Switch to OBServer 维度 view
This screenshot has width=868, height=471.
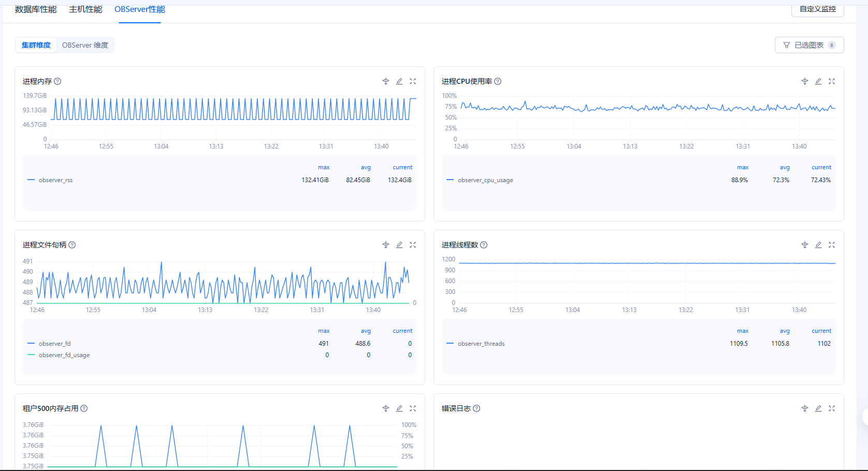[x=85, y=45]
